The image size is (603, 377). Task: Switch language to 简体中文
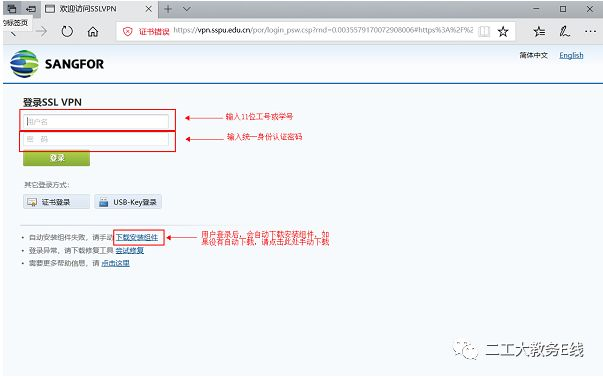pyautogui.click(x=533, y=55)
